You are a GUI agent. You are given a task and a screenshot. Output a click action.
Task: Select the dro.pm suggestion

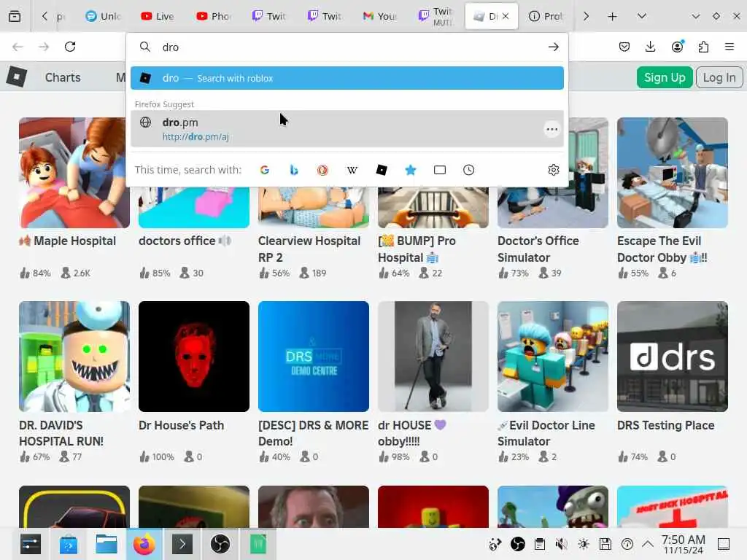[347, 128]
